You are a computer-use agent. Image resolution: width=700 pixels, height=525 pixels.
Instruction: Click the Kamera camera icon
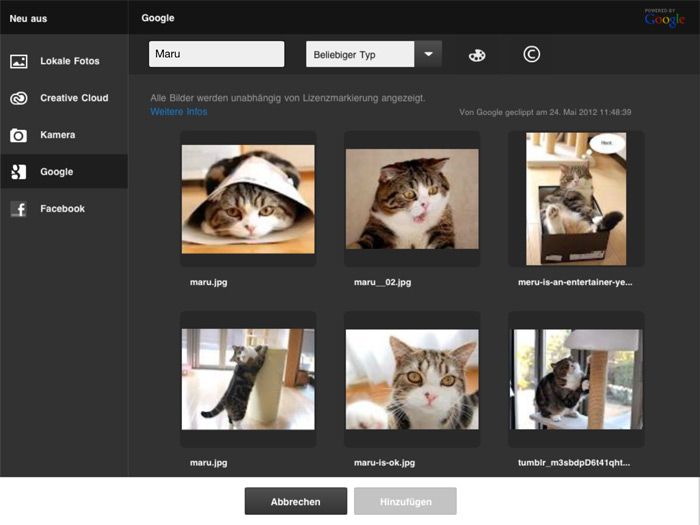[18, 135]
